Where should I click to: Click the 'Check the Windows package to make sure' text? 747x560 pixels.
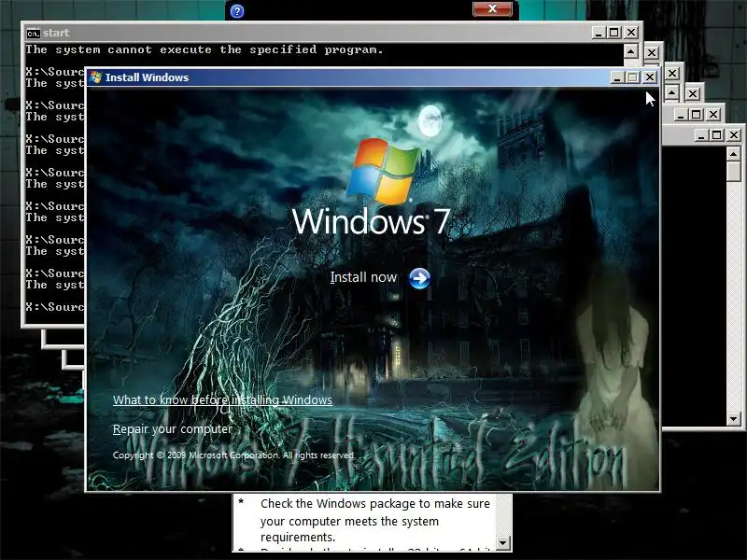375,504
